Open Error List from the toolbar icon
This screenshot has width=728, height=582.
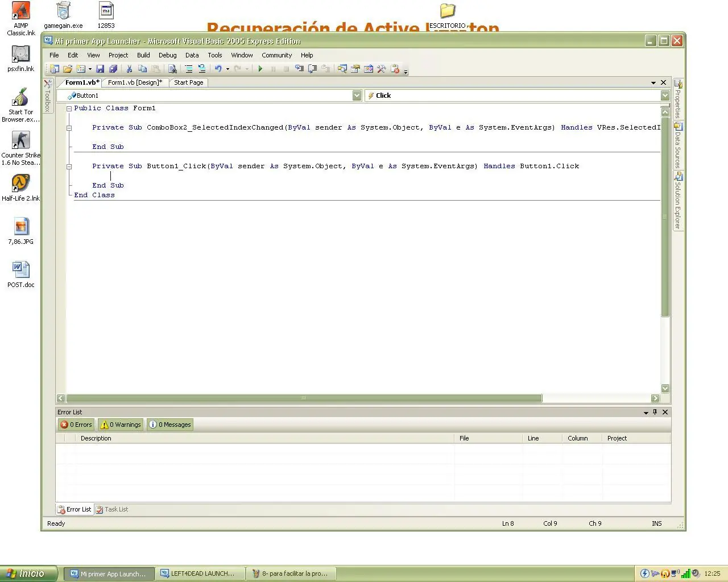coord(395,69)
